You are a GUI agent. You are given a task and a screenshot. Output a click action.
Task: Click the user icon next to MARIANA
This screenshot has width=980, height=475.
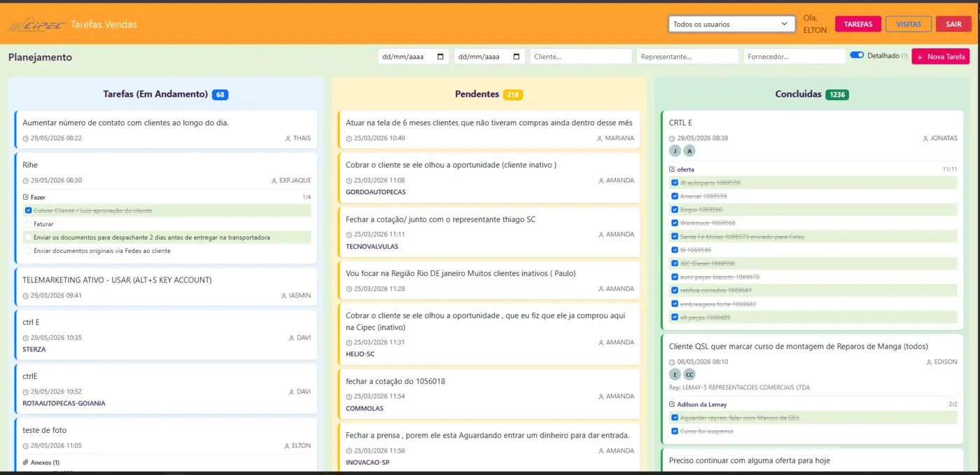[x=599, y=139]
